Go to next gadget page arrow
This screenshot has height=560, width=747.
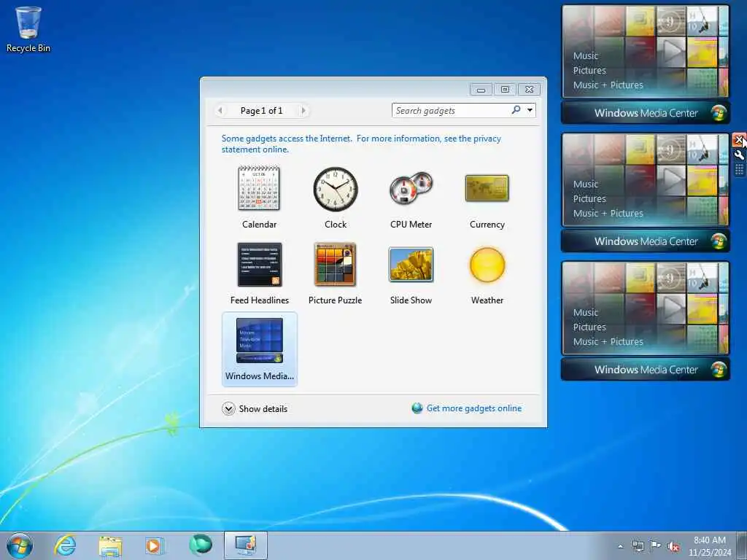(303, 111)
